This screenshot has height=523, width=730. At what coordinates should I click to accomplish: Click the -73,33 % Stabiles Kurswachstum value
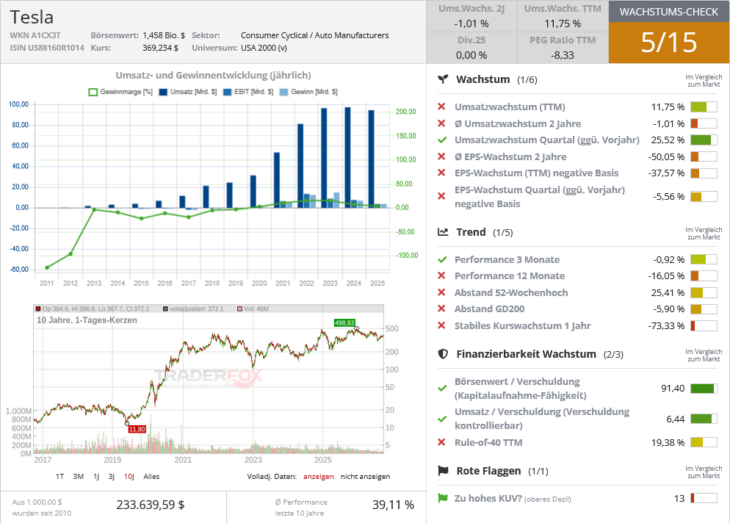pos(666,326)
